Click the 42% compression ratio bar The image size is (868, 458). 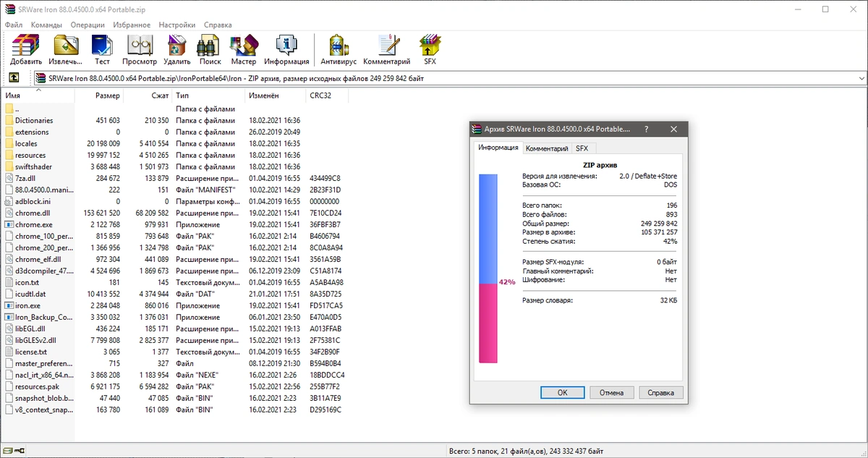pyautogui.click(x=488, y=268)
